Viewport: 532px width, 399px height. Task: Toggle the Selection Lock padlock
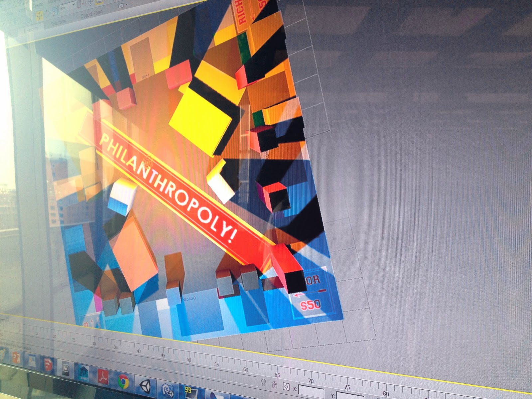coord(274,384)
